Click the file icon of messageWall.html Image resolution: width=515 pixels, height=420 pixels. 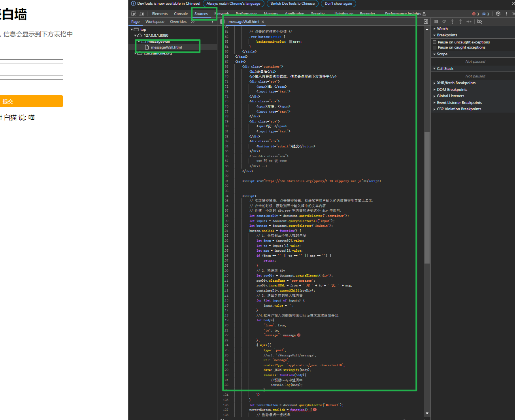(147, 47)
